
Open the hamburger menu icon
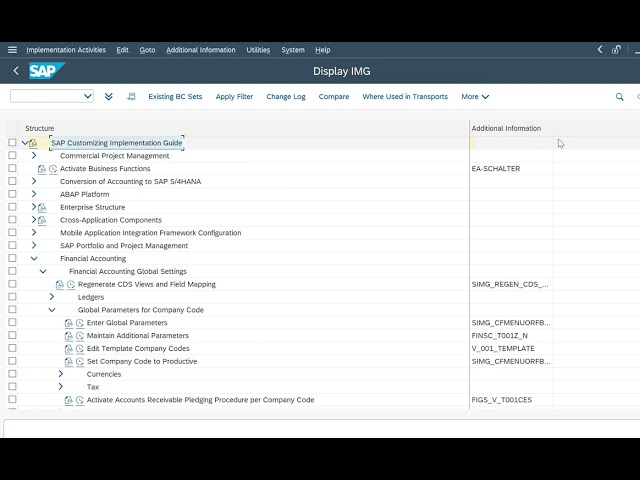(x=12, y=50)
